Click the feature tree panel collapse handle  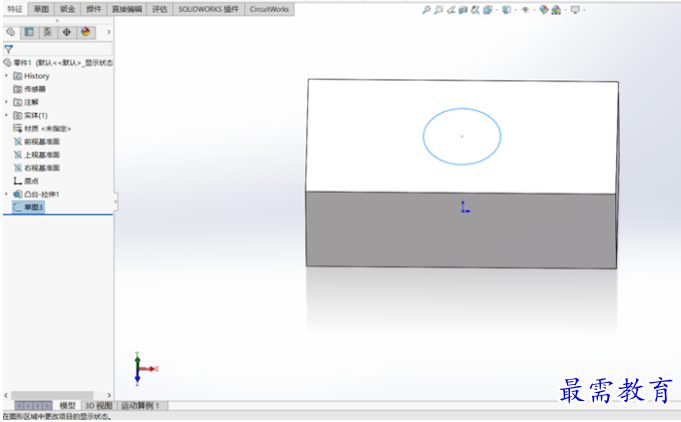coord(116,201)
